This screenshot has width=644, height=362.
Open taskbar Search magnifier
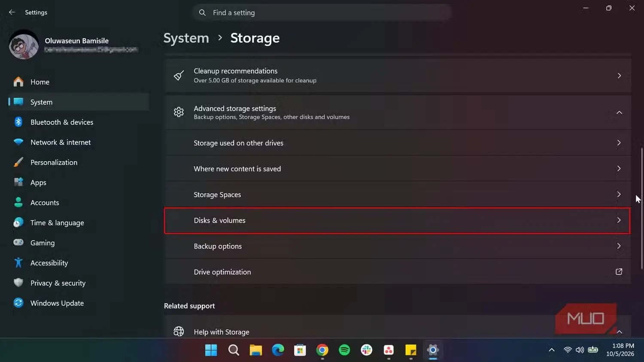[x=234, y=350]
